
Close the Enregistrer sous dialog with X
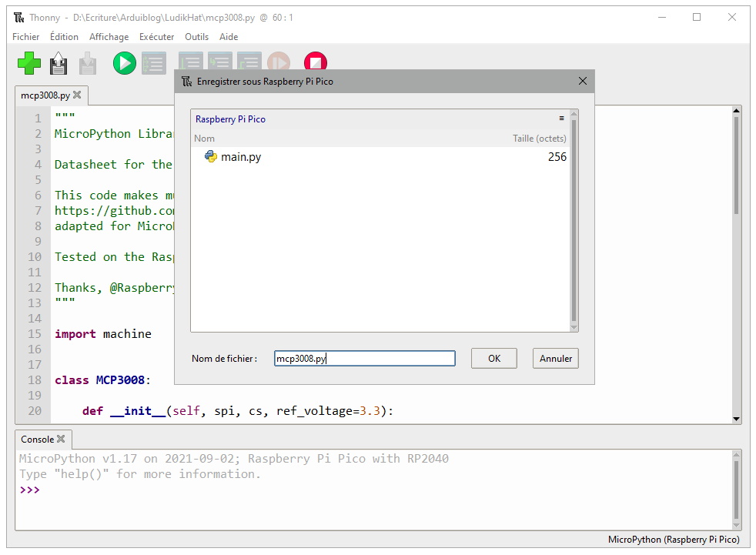coord(582,81)
